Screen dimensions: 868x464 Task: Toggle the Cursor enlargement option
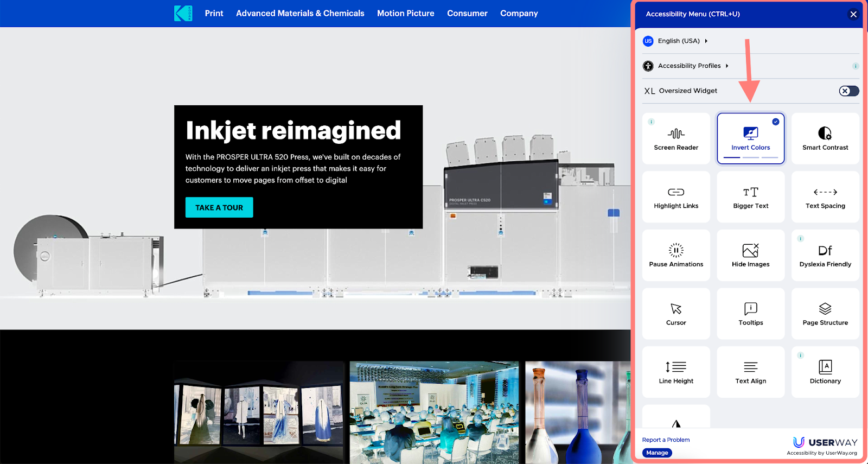pos(676,314)
